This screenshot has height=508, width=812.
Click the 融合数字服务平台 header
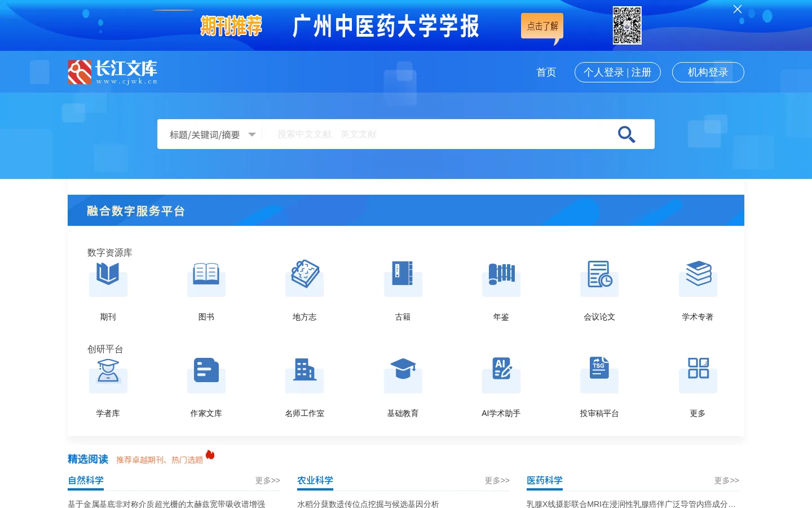pos(136,211)
